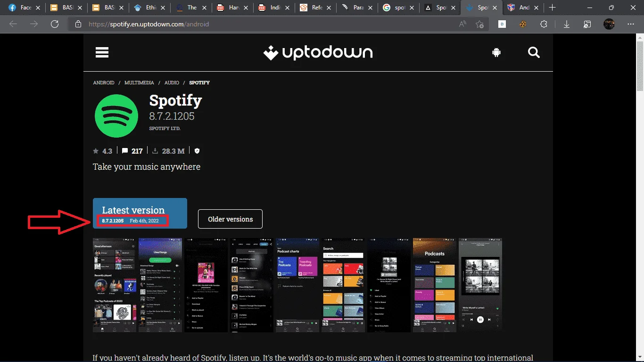Click the SPOTIFY breadcrumb entry

coord(199,82)
